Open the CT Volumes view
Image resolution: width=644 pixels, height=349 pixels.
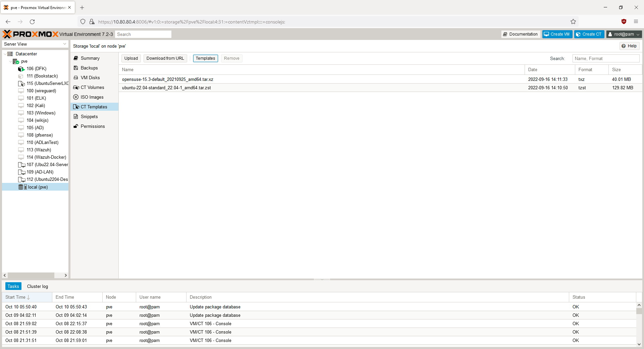point(92,87)
